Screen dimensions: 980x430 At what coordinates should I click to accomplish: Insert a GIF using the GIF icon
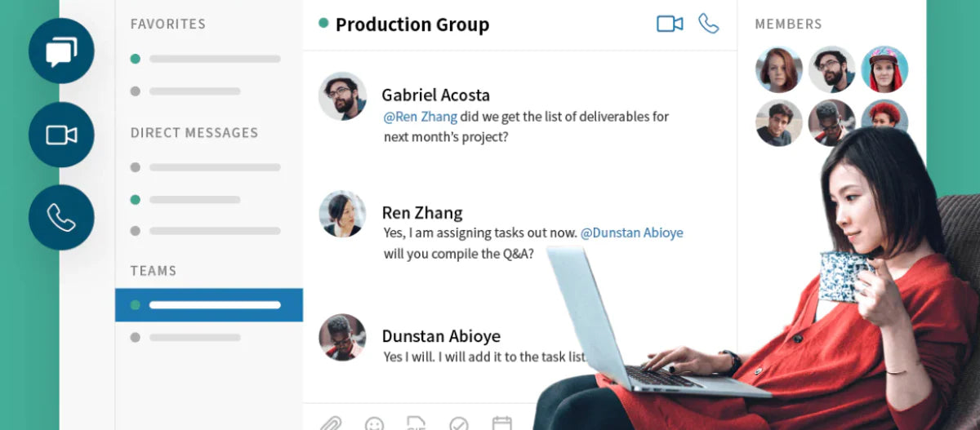coord(416,423)
